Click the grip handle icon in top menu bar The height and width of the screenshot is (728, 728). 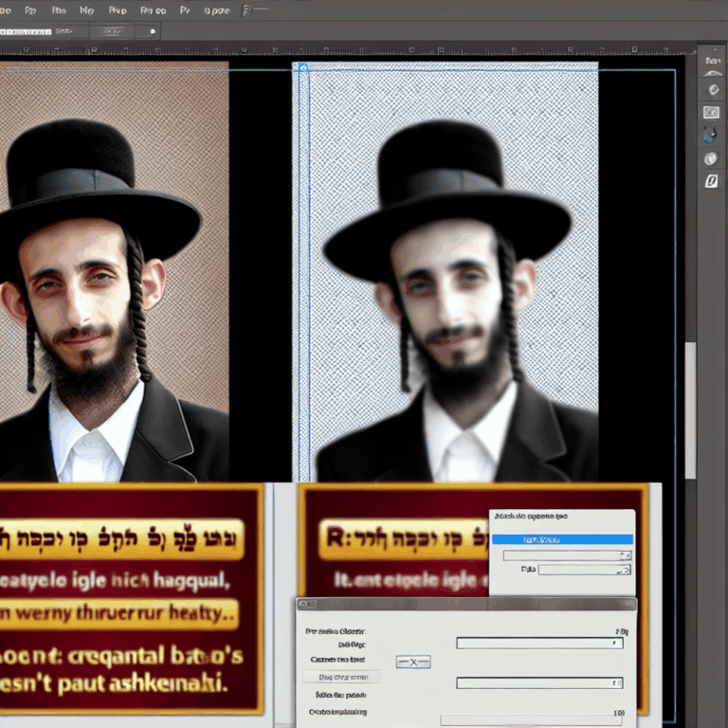pos(246,10)
